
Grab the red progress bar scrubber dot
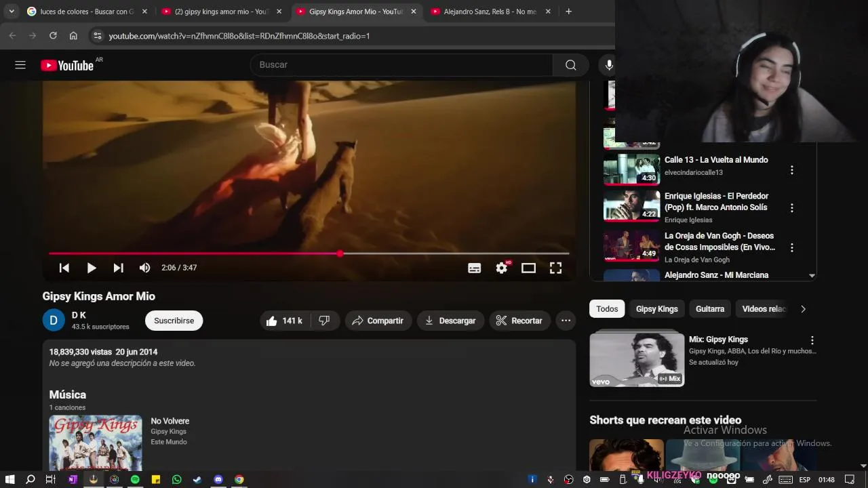[340, 253]
